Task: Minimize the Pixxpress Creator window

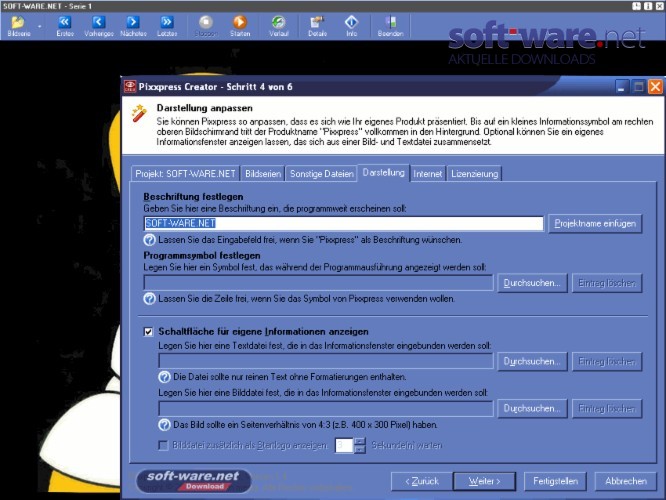Action: [621, 87]
